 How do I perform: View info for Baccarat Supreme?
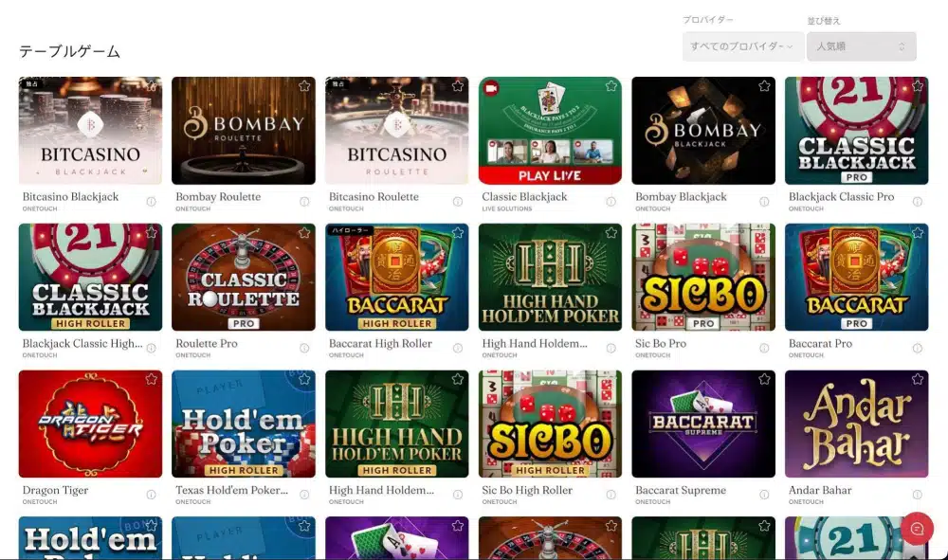pyautogui.click(x=764, y=495)
